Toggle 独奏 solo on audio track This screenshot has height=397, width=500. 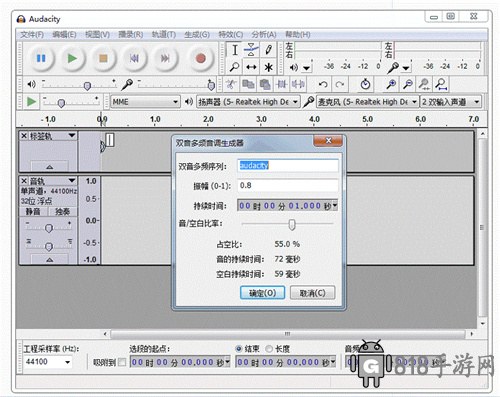coord(63,212)
